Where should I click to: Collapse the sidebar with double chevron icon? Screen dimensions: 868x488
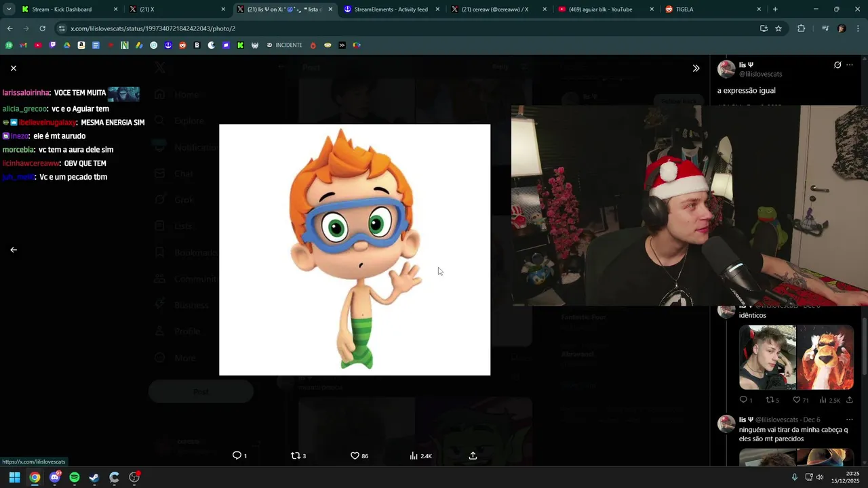[696, 68]
